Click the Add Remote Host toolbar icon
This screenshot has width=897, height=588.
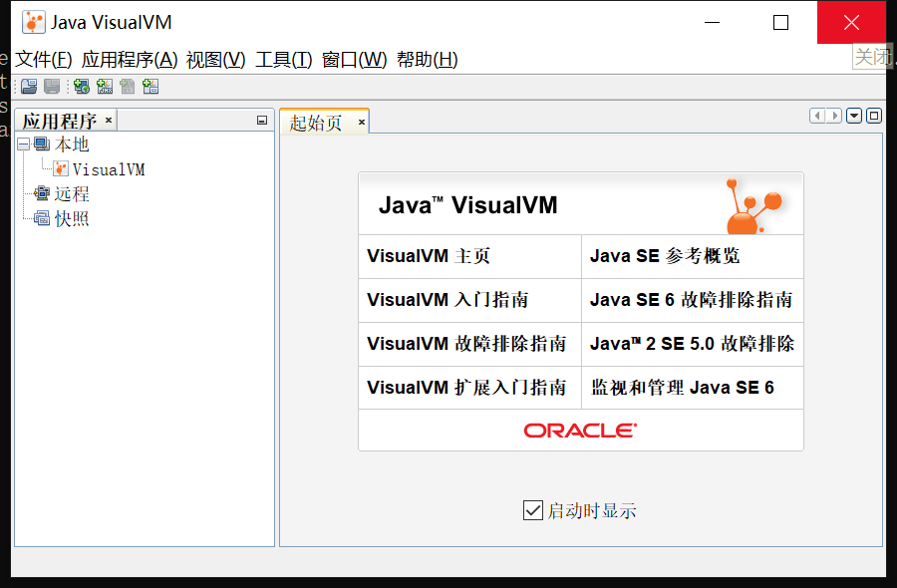coord(82,87)
